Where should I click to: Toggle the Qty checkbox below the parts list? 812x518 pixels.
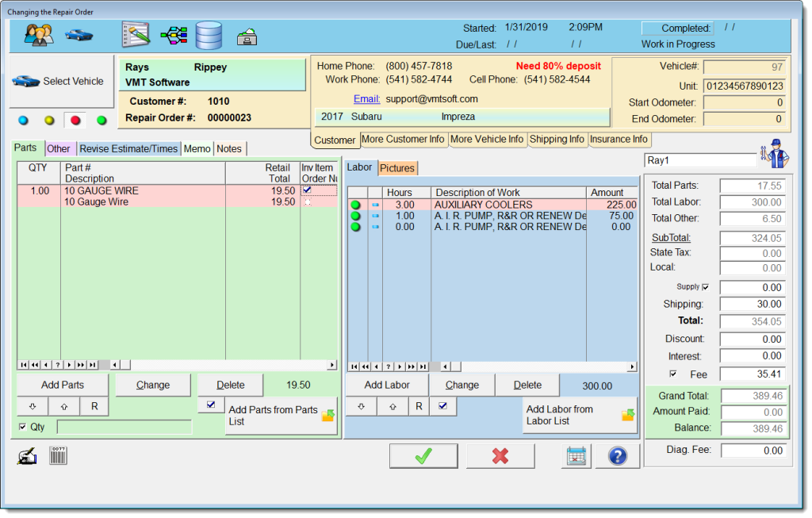click(22, 427)
